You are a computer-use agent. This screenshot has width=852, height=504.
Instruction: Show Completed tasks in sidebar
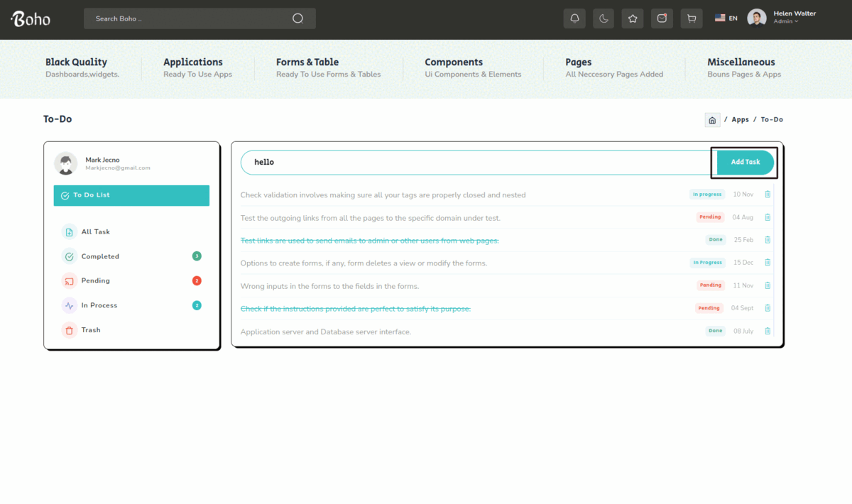pos(100,256)
